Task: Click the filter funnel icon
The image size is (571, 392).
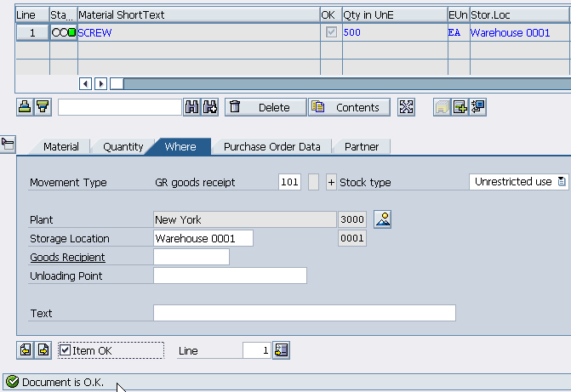Action: click(x=43, y=107)
